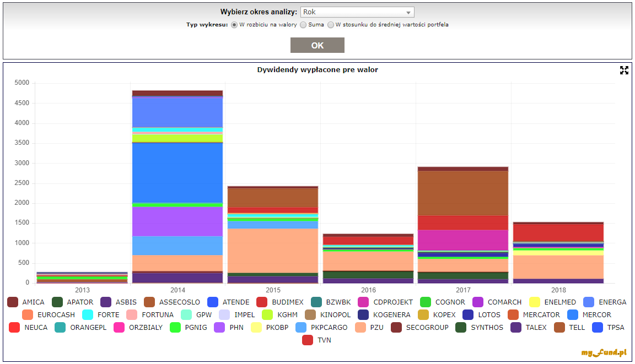This screenshot has height=364, width=635.
Task: Toggle TPSA legend color swatch
Action: 598,327
